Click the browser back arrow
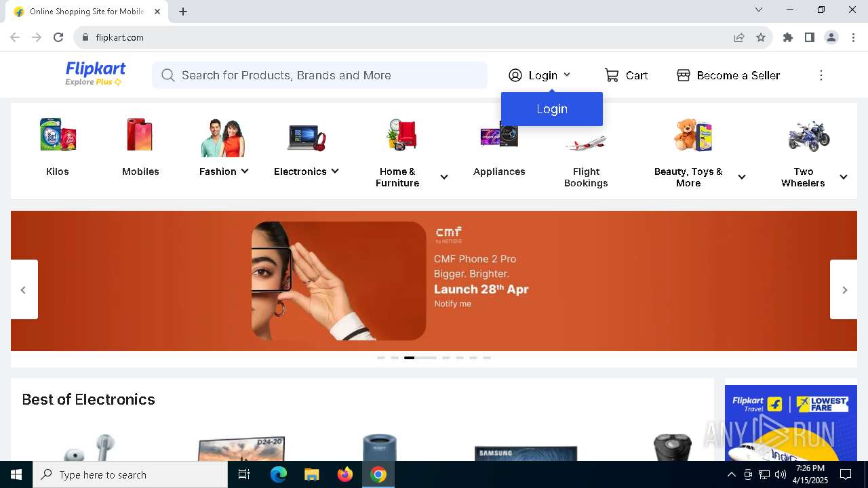This screenshot has height=488, width=868. [15, 37]
